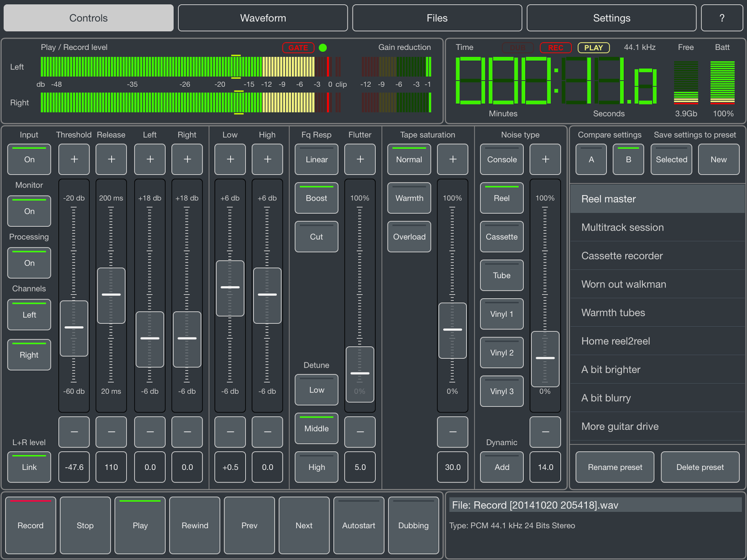Screen dimensions: 747x560
Task: Toggle the Input On switch
Action: click(29, 159)
